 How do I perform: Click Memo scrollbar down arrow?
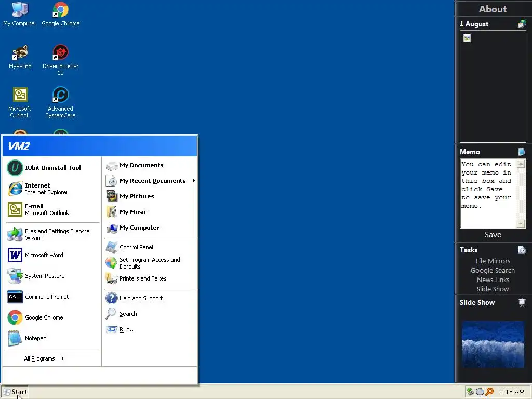point(521,224)
